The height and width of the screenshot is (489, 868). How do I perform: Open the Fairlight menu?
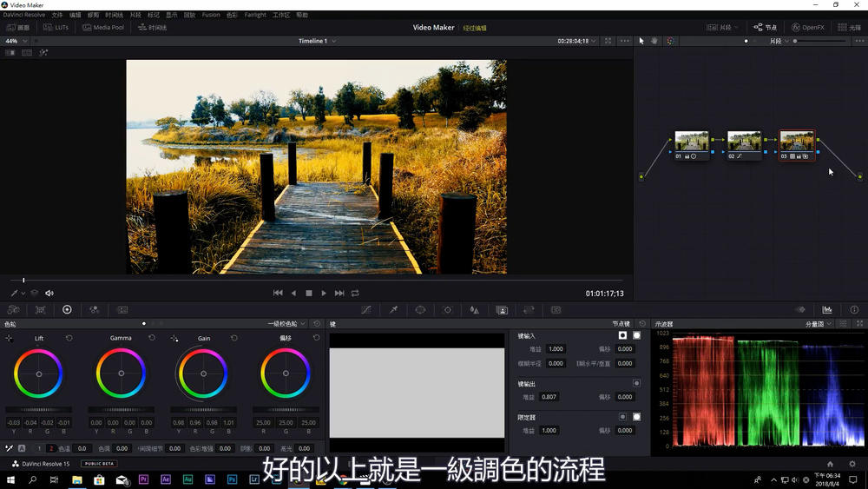coord(255,15)
